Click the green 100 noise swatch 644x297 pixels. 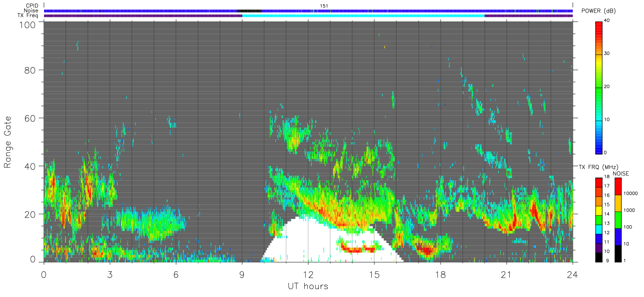tap(618, 220)
